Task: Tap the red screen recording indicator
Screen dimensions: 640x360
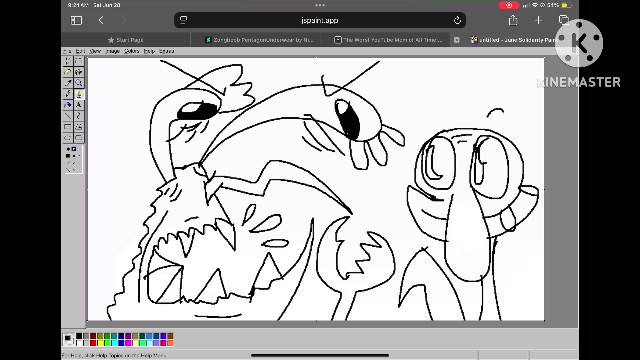Action: (509, 5)
